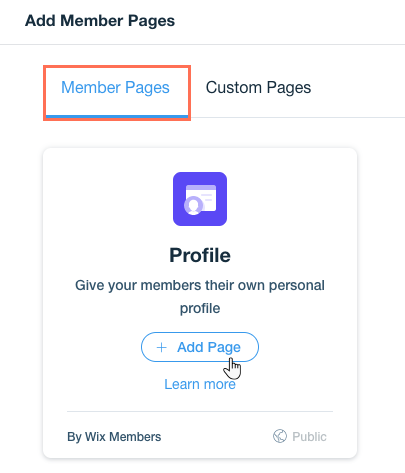Click the Add Member Pages panel title
The image size is (405, 473).
point(100,21)
